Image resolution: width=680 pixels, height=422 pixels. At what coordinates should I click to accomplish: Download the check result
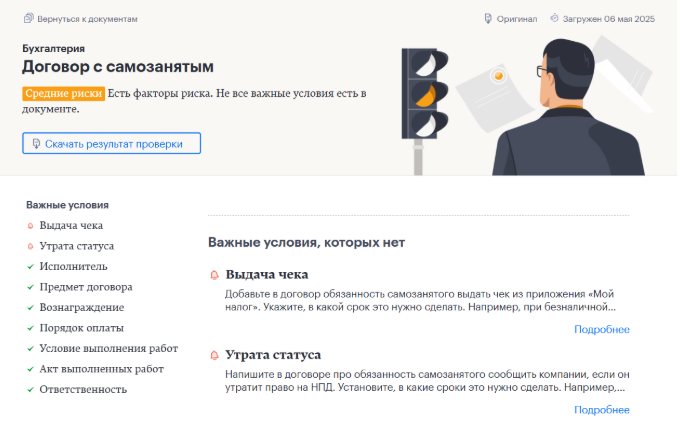(x=112, y=144)
